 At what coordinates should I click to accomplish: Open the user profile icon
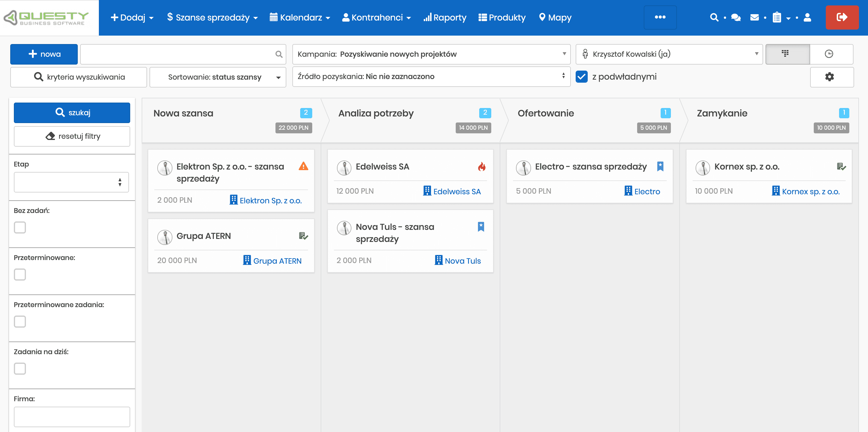[x=807, y=17]
